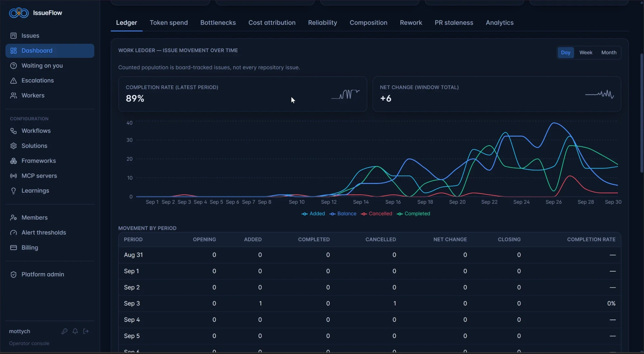Click the IssueFlow logo icon
Screen dimensions: 644x354
point(19,13)
